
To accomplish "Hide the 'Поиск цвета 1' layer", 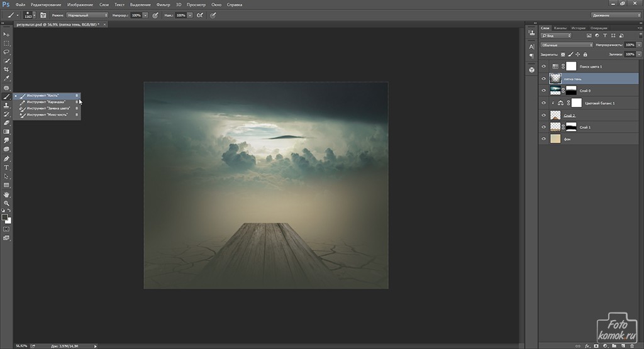I will [543, 66].
